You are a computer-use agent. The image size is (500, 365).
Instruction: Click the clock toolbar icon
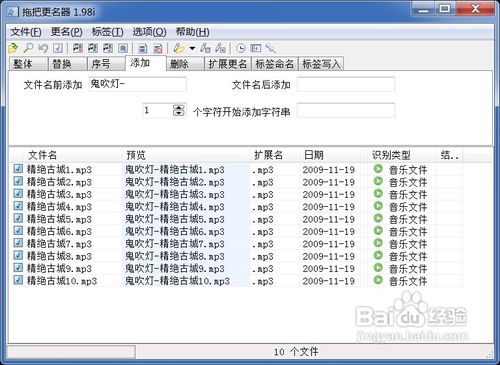[240, 49]
